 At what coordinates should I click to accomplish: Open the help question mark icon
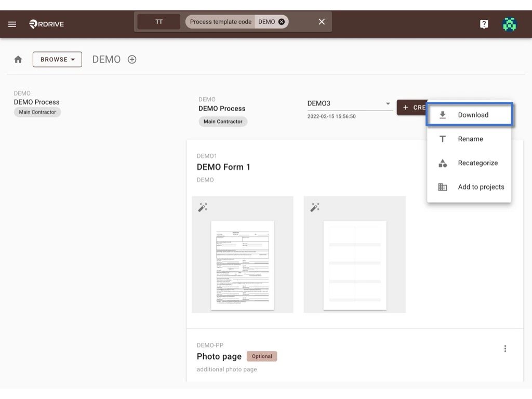point(484,24)
